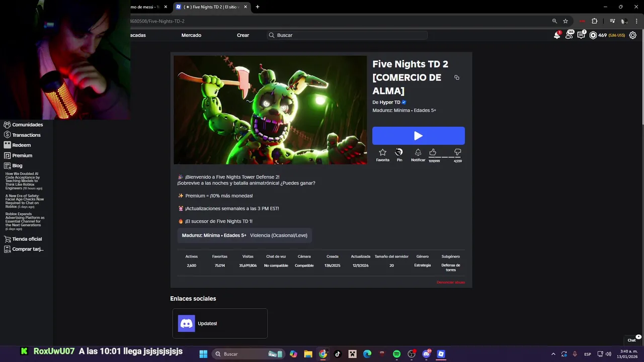Open Microsoft Edge from taskbar
Image resolution: width=644 pixels, height=362 pixels.
tap(367, 354)
